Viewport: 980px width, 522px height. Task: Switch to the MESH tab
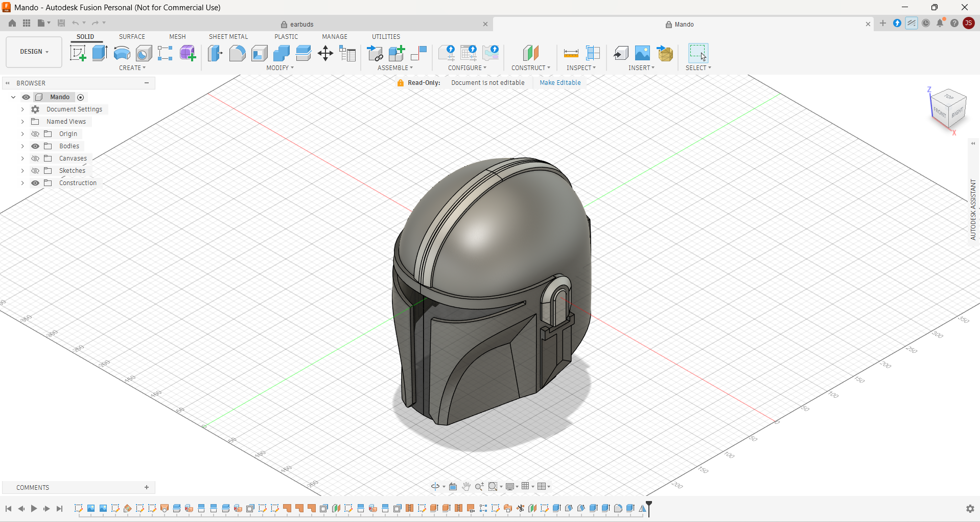pos(177,37)
